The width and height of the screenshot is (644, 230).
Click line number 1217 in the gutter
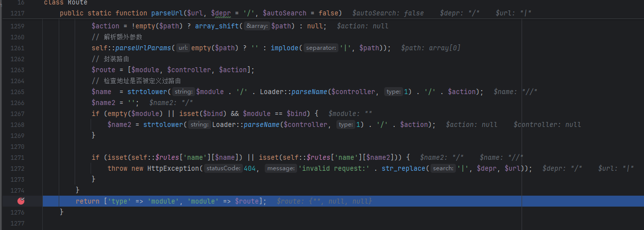click(x=17, y=13)
